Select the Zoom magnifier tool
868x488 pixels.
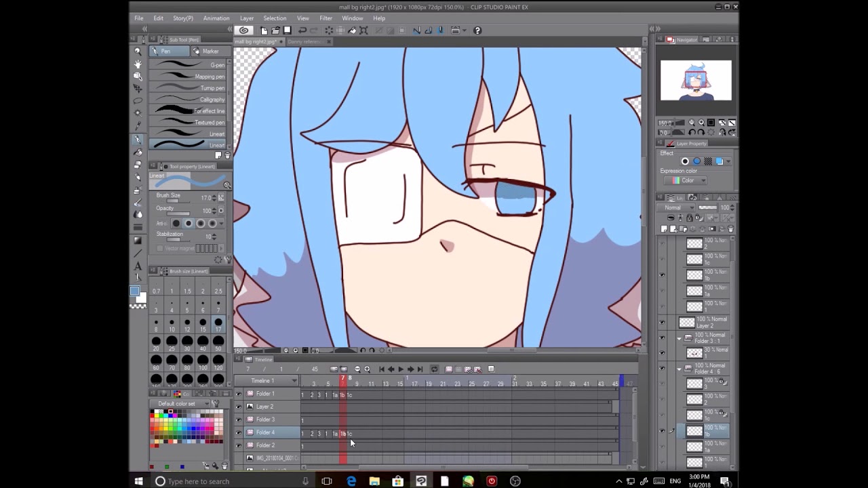coord(138,52)
